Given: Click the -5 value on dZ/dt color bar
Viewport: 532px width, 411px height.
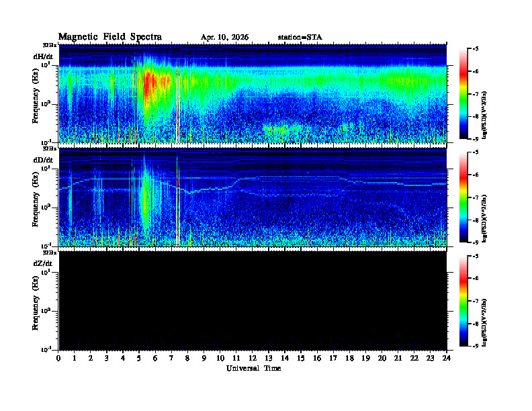Looking at the screenshot, I should click(476, 256).
